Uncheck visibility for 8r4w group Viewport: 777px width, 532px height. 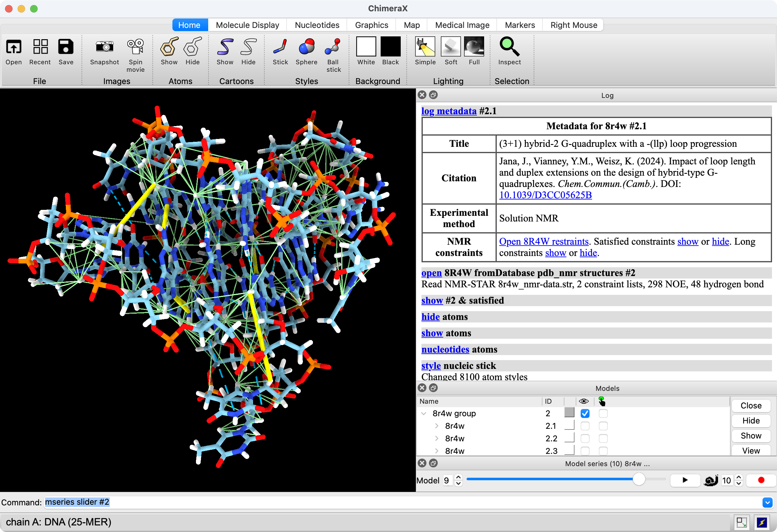(x=585, y=414)
